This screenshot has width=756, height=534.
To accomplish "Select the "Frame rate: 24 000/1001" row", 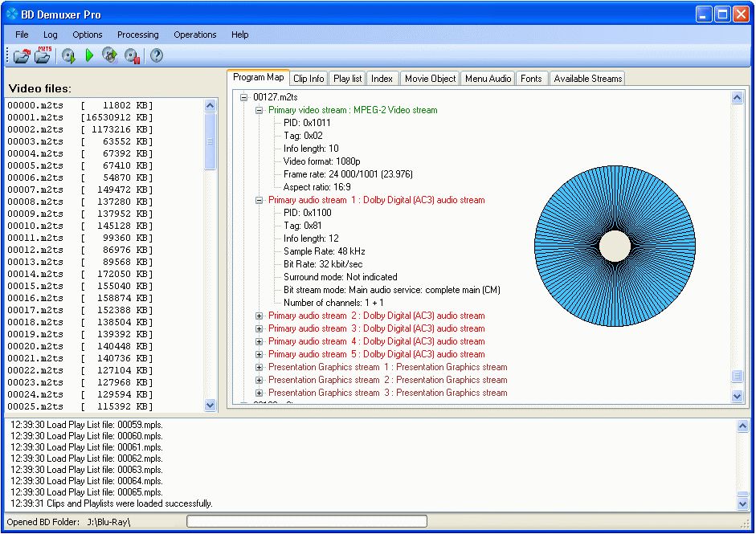I will (x=348, y=174).
